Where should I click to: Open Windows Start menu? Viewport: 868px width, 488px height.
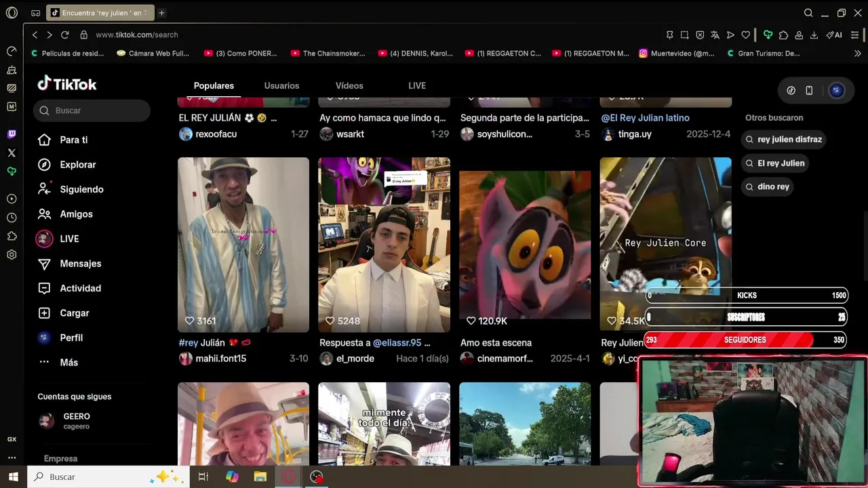(x=13, y=477)
